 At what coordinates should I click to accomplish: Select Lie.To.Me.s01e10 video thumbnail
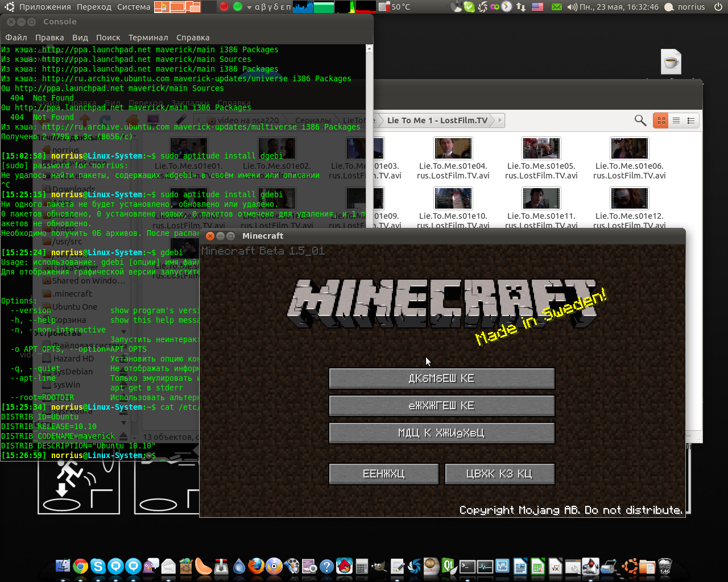(x=453, y=198)
